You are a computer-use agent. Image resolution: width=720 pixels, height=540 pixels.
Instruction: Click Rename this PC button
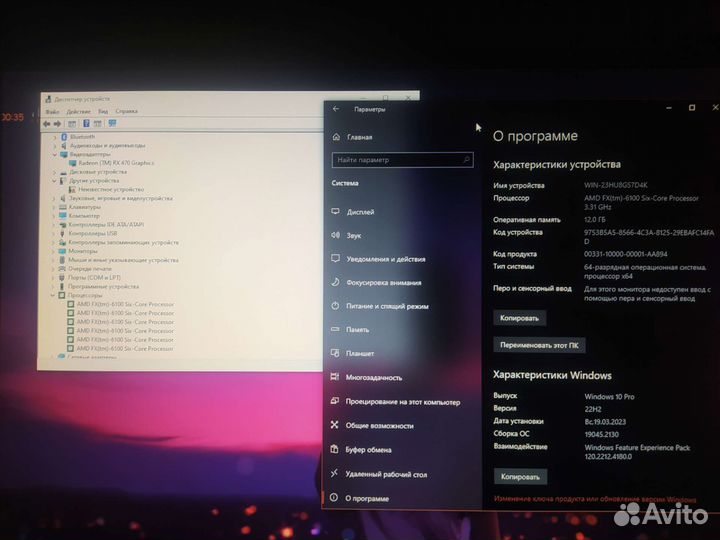(x=539, y=345)
